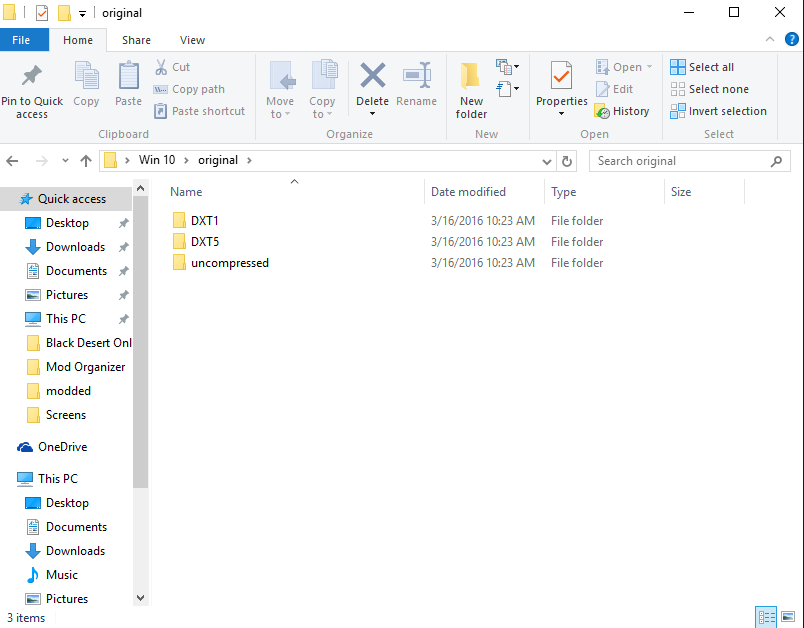
Task: Open the File menu tab
Action: (x=21, y=40)
